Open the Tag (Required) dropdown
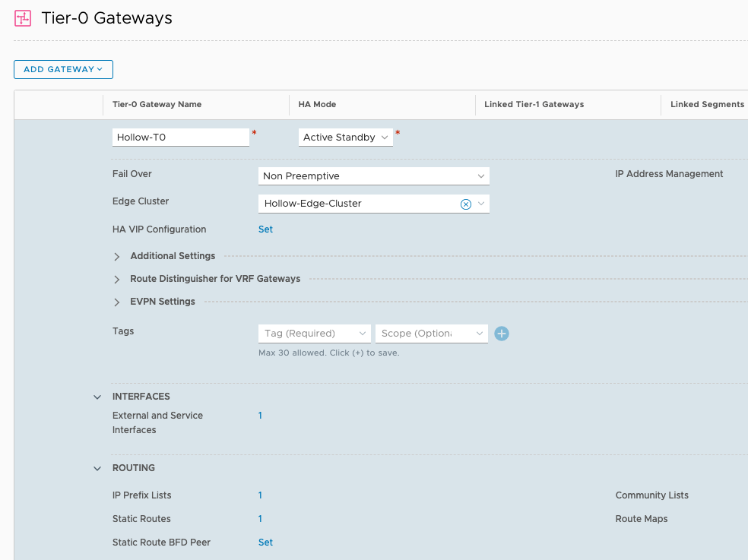 (315, 334)
